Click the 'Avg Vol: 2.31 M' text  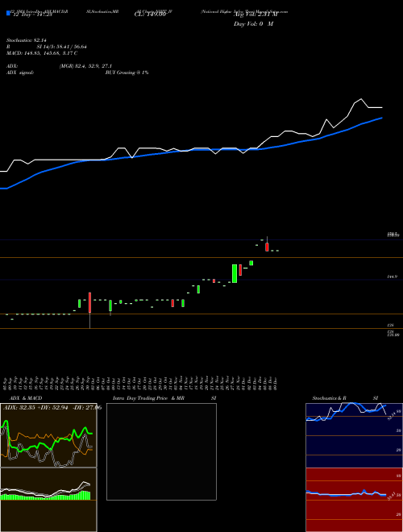pyautogui.click(x=256, y=15)
